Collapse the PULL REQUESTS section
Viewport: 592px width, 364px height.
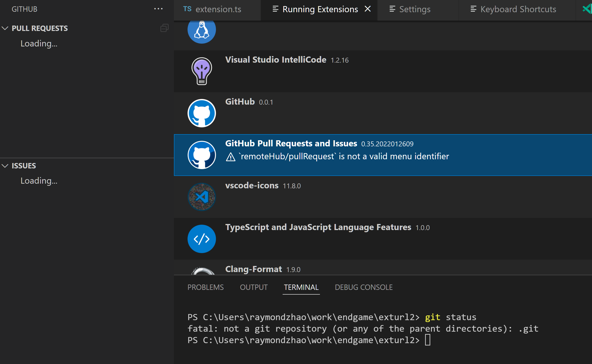(5, 28)
